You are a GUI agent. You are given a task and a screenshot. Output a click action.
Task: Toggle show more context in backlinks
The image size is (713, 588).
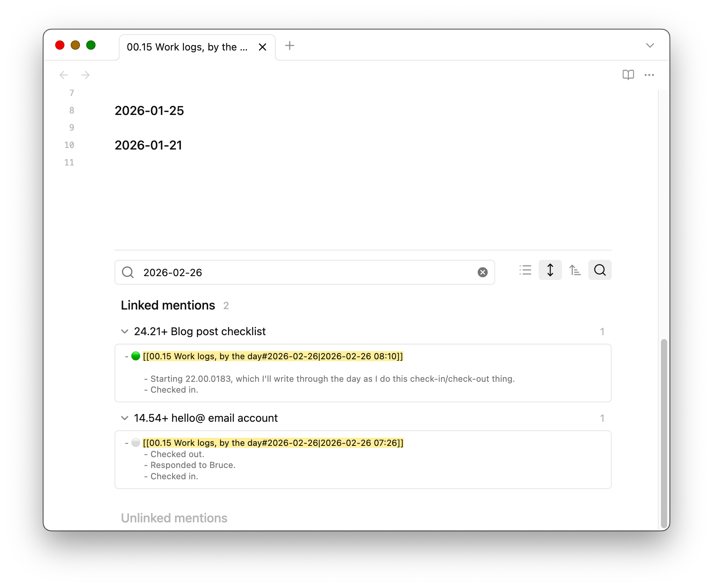(x=550, y=270)
